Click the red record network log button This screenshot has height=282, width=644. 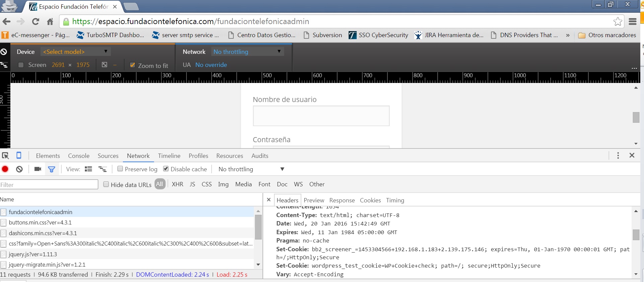pyautogui.click(x=5, y=169)
